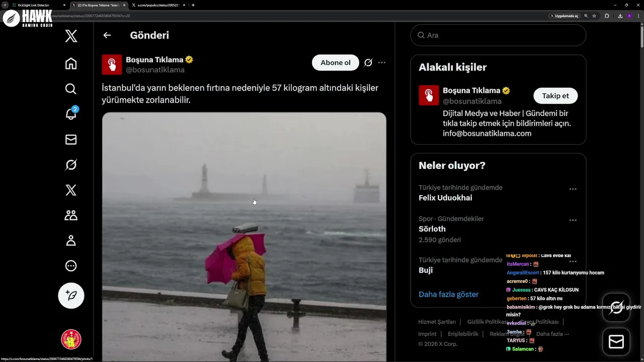Open Imprint footer link
This screenshot has width=644, height=362.
[x=427, y=334]
